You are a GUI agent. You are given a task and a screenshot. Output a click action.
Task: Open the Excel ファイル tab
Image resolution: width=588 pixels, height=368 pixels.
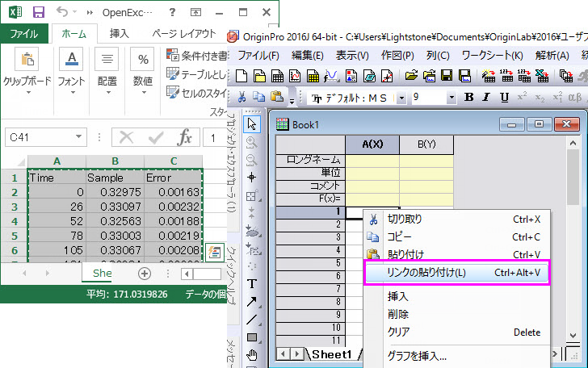click(x=24, y=34)
